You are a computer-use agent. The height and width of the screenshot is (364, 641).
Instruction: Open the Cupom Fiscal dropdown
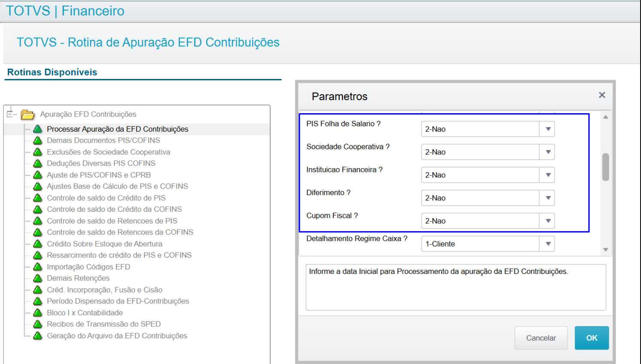tap(547, 221)
